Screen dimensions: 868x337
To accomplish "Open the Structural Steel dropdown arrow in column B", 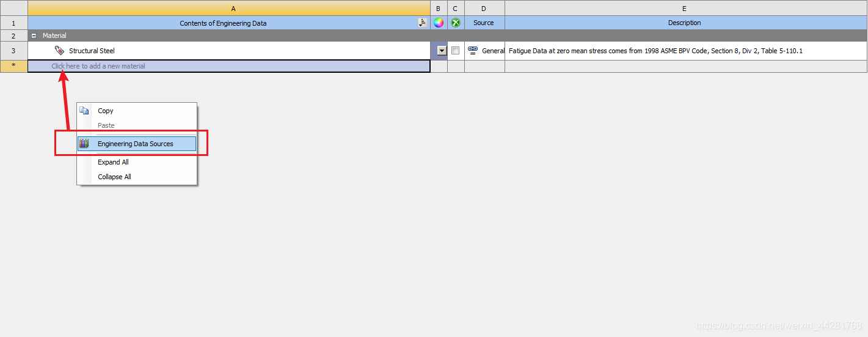I will tap(442, 51).
